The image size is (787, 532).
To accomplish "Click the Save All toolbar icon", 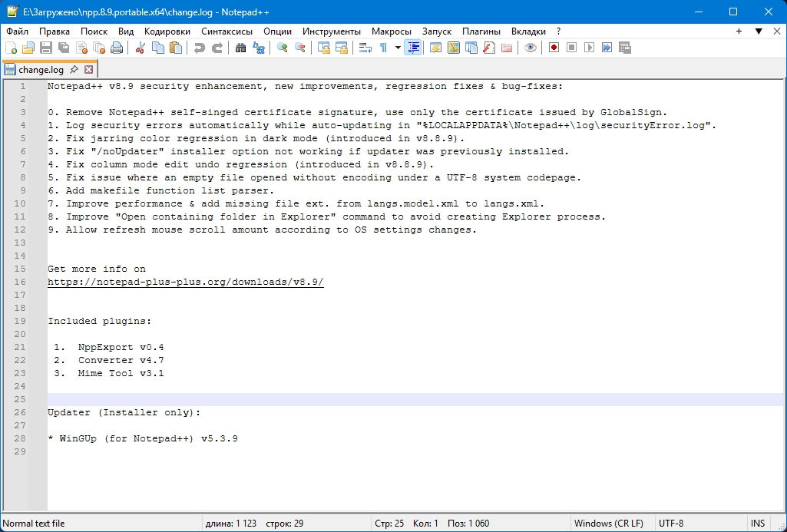I will [64, 48].
